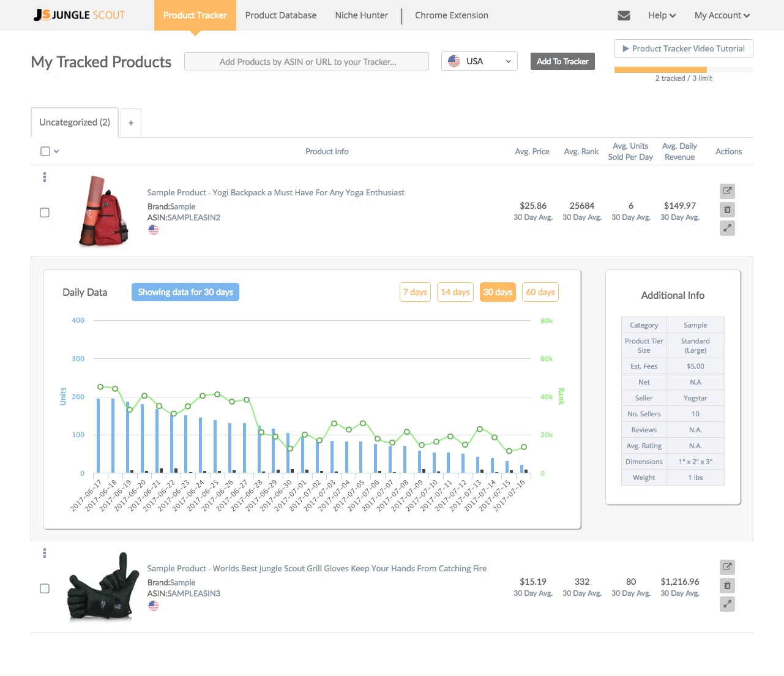Open the Yogi Backpack product title

click(x=276, y=192)
